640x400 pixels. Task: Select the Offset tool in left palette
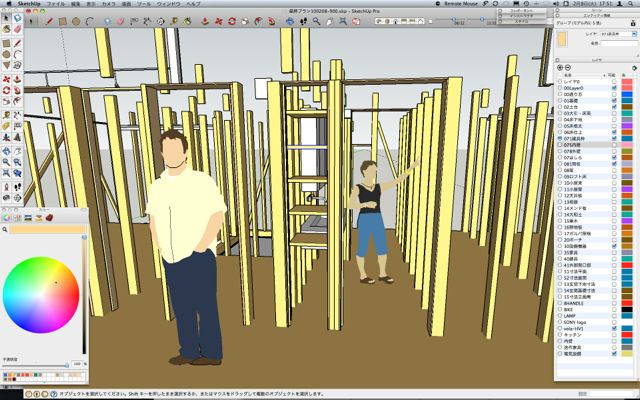(x=17, y=101)
